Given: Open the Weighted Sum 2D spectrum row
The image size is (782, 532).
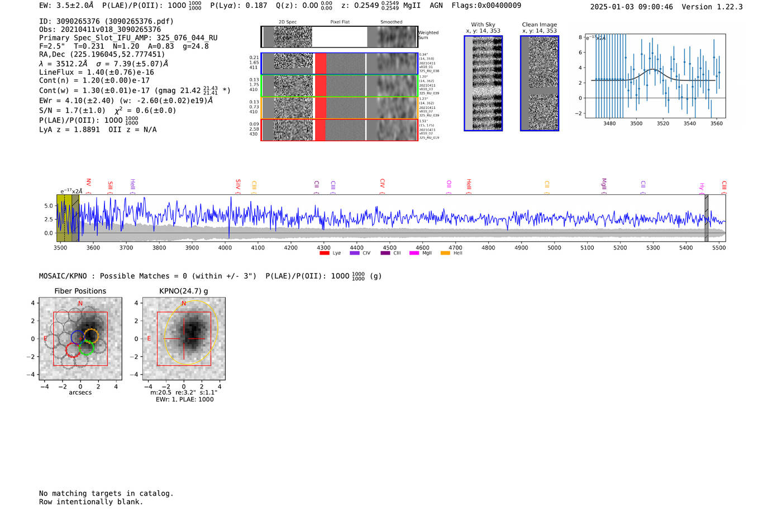Looking at the screenshot, I should 339,37.
